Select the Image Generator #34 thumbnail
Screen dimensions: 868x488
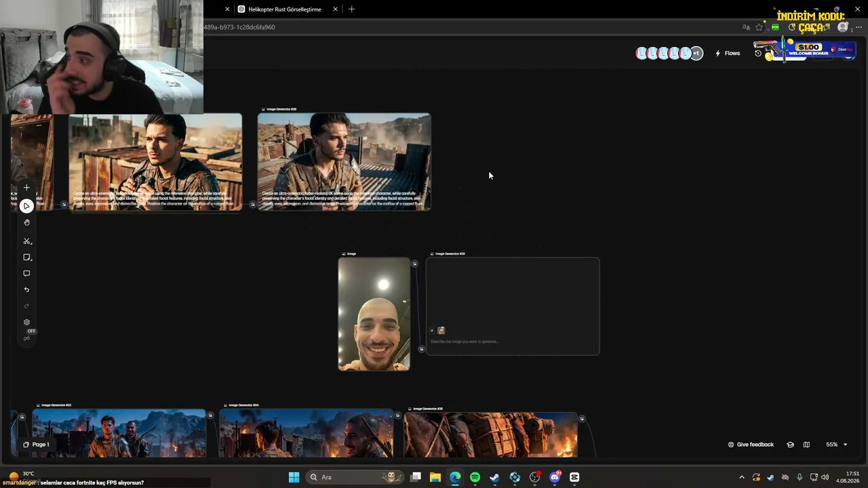click(x=306, y=434)
